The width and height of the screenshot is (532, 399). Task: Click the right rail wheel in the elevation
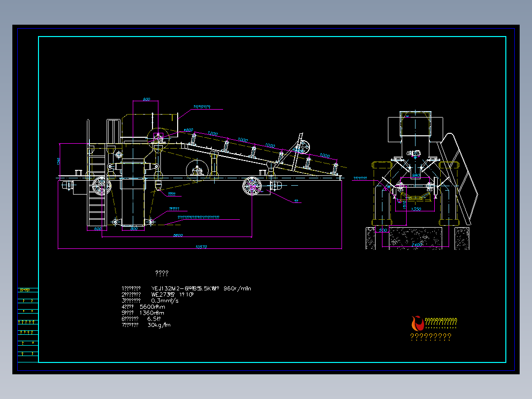[252, 186]
